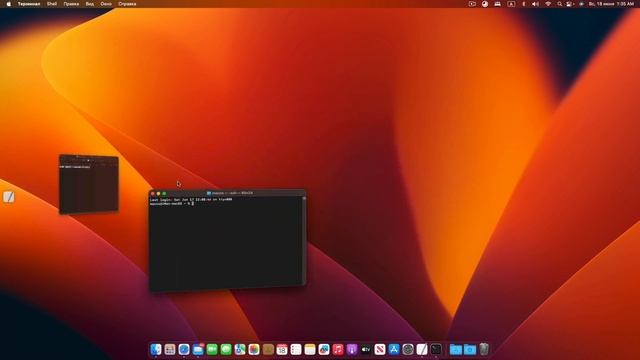Open the Apple menu
Viewport: 640px width, 360px height.
pyautogui.click(x=8, y=4)
